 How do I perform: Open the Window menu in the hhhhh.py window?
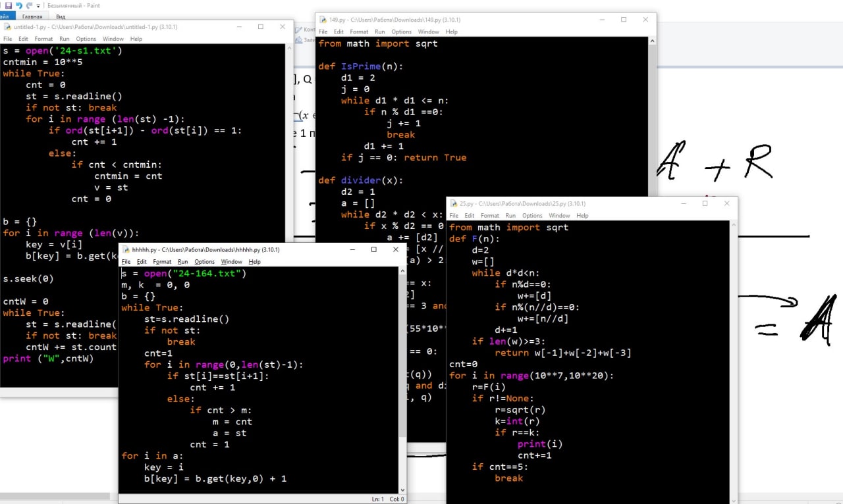(x=232, y=262)
